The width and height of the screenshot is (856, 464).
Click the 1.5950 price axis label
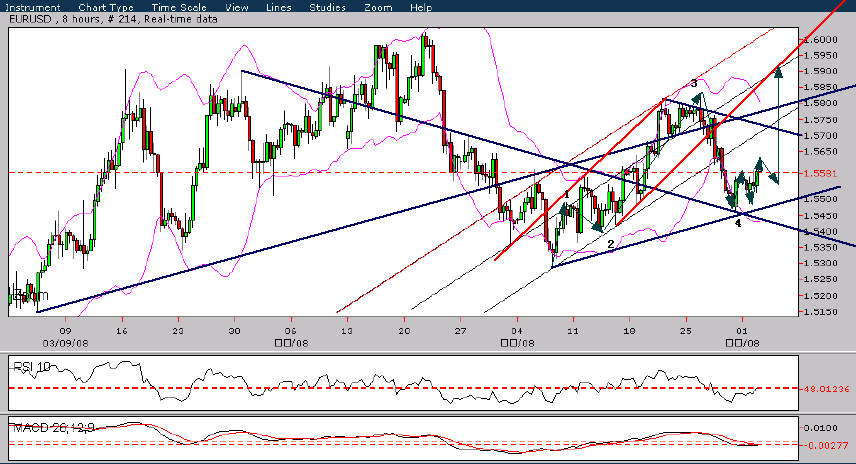tap(821, 56)
